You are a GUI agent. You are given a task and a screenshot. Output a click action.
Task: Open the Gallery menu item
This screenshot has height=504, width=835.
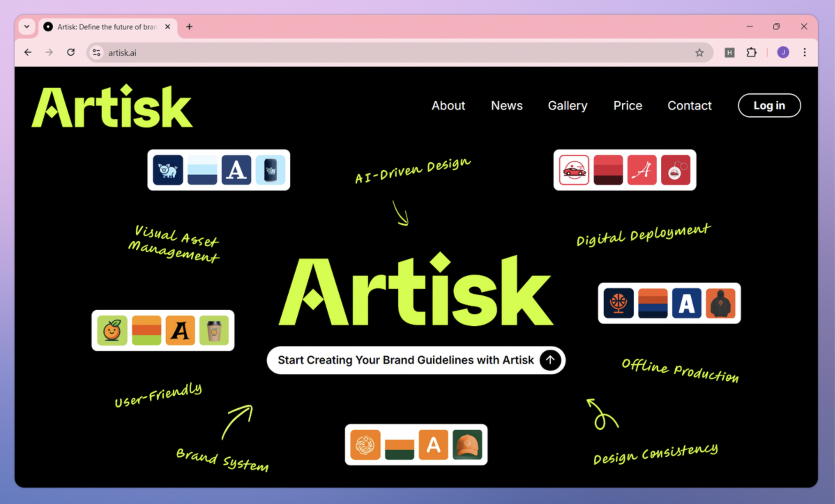(567, 106)
